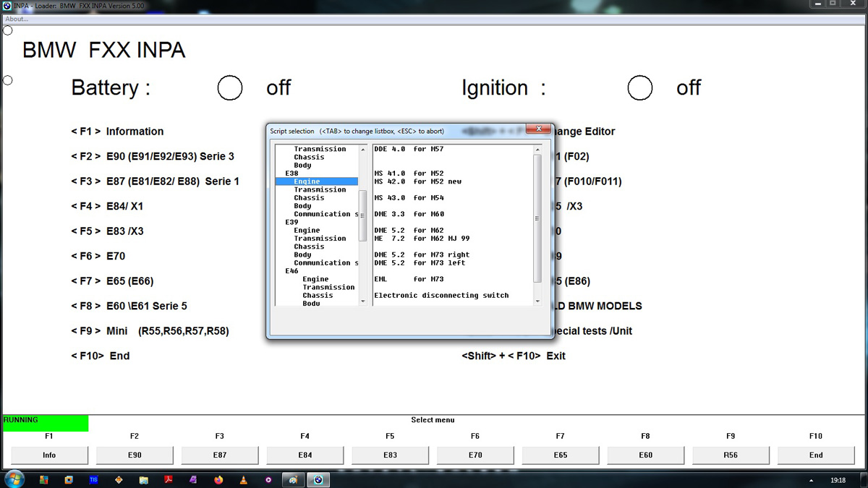This screenshot has height=488, width=868.
Task: Open Windows Explorer folder from taskbar
Action: [x=143, y=479]
